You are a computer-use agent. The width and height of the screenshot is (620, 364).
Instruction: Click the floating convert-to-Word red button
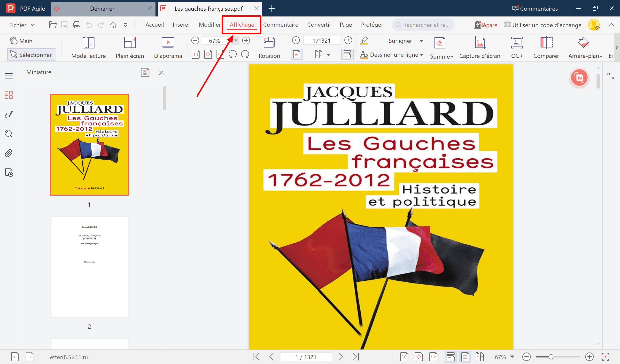click(x=579, y=78)
